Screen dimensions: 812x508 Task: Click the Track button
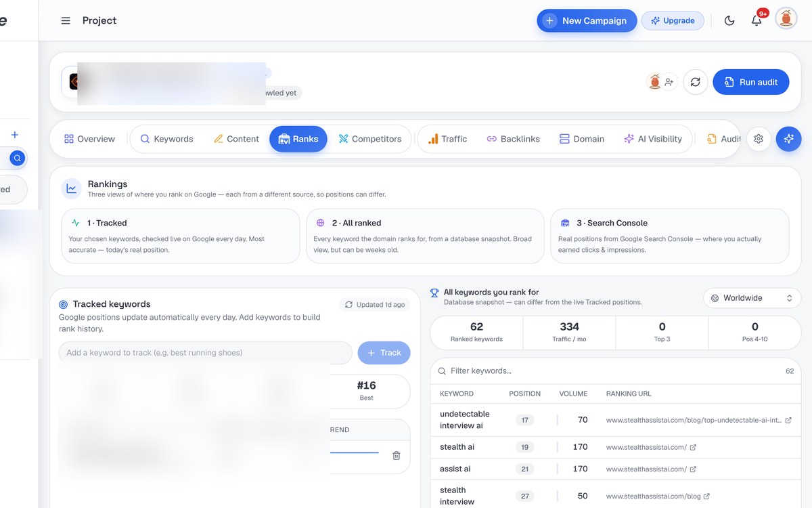(384, 353)
